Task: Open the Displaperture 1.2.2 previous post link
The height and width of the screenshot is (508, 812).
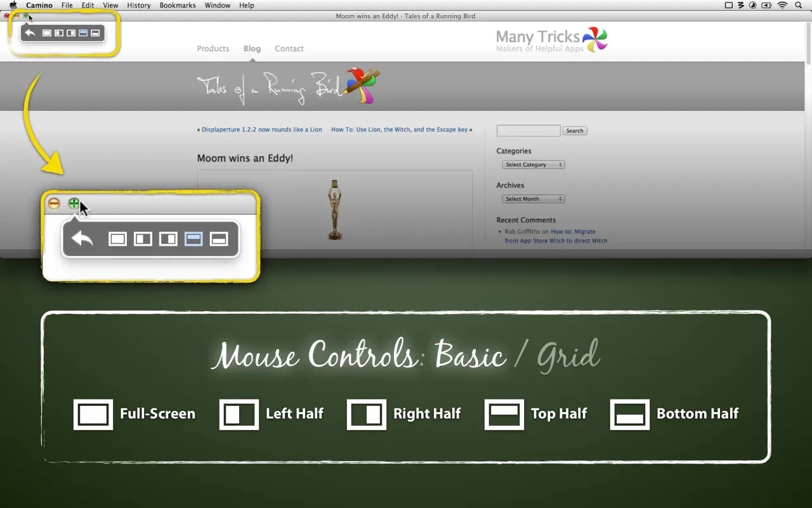Action: point(261,130)
